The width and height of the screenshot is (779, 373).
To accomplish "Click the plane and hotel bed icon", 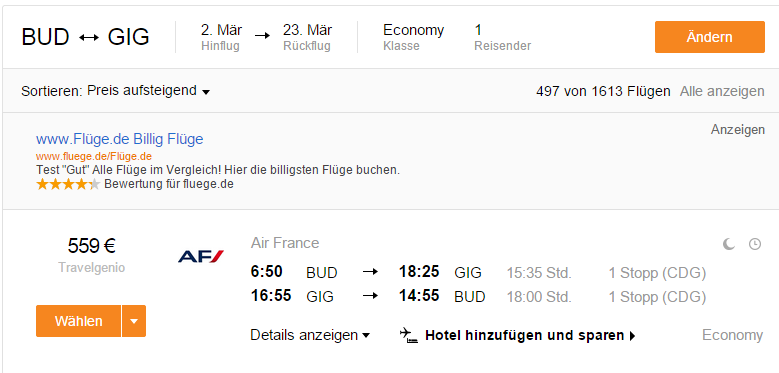I will tap(409, 335).
